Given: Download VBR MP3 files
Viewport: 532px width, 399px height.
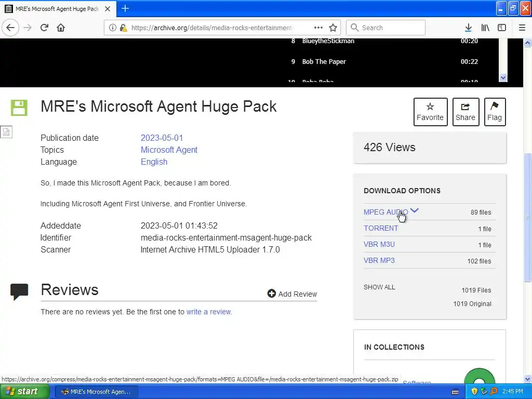Looking at the screenshot, I should tap(379, 260).
